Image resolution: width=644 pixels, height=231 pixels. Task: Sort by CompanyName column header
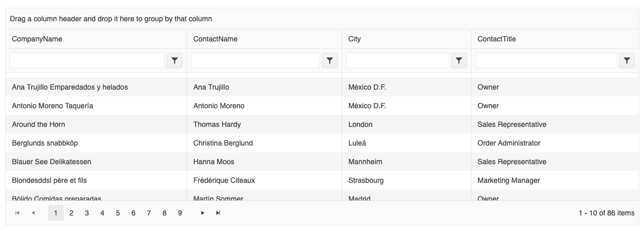click(x=37, y=39)
